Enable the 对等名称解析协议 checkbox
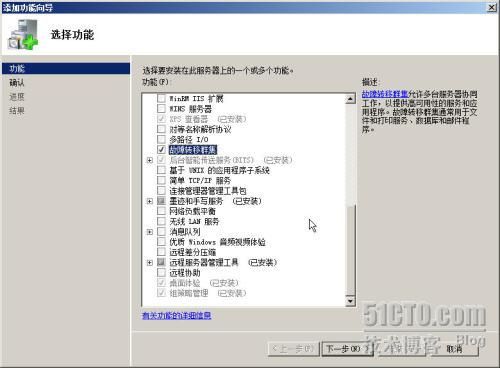500x368 pixels. click(161, 129)
